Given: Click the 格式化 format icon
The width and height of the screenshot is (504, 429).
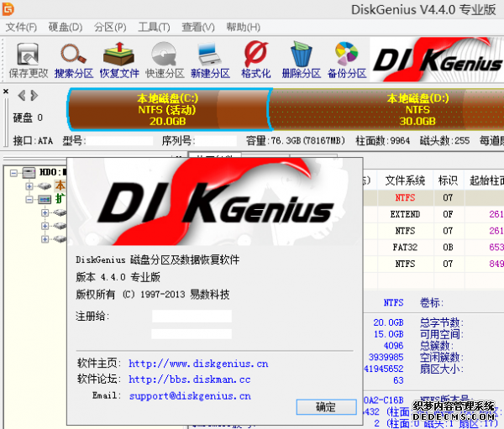Looking at the screenshot, I should 255,59.
